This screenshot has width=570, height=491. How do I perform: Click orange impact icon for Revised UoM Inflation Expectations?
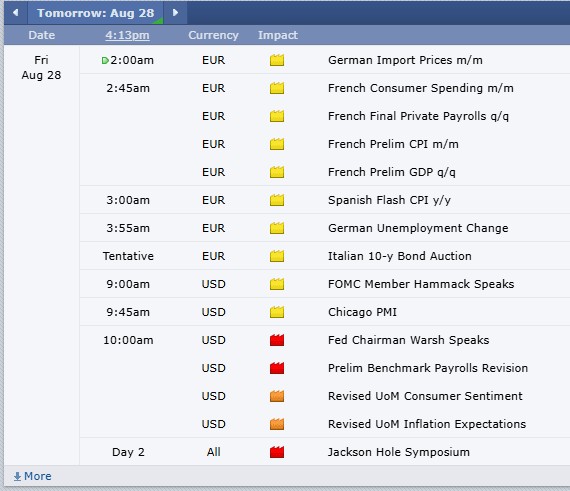tap(277, 424)
